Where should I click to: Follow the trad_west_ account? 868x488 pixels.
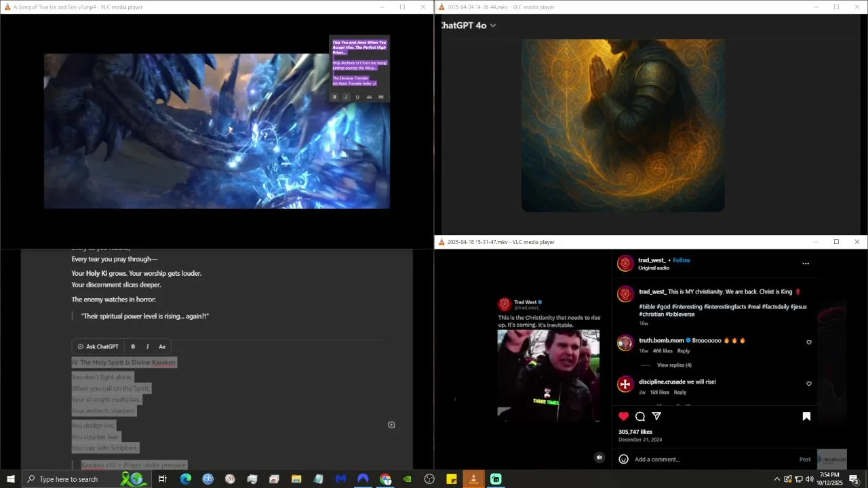click(682, 260)
